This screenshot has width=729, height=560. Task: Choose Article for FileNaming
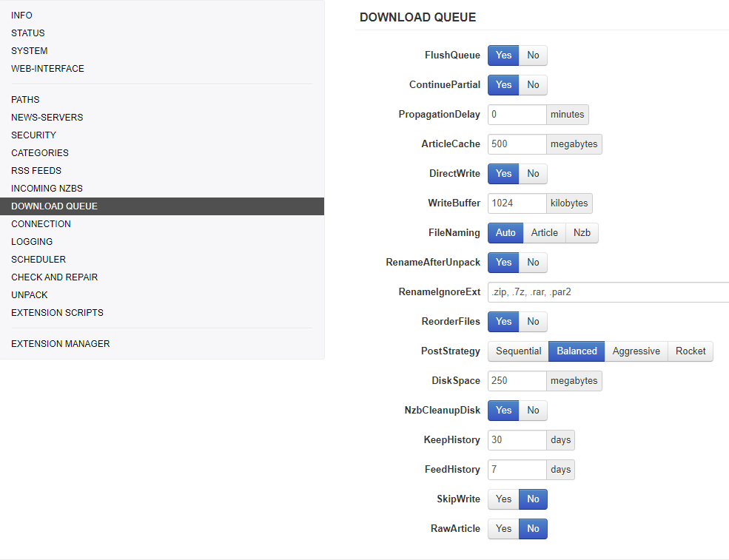click(544, 233)
